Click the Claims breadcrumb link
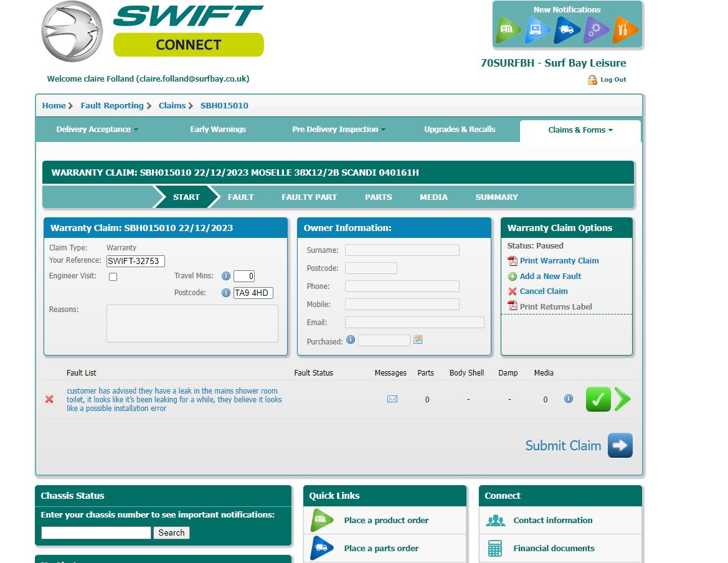The height and width of the screenshot is (563, 728). click(x=172, y=105)
